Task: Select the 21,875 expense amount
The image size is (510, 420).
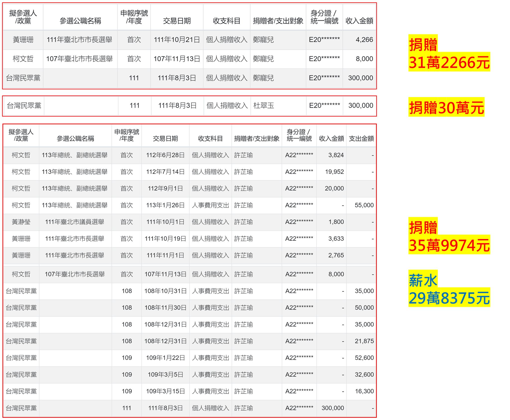Action: [364, 341]
